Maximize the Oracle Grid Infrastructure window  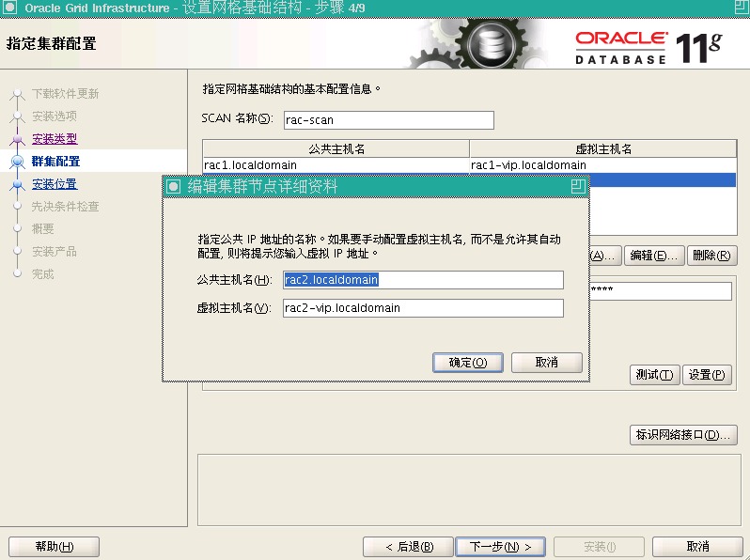[742, 8]
